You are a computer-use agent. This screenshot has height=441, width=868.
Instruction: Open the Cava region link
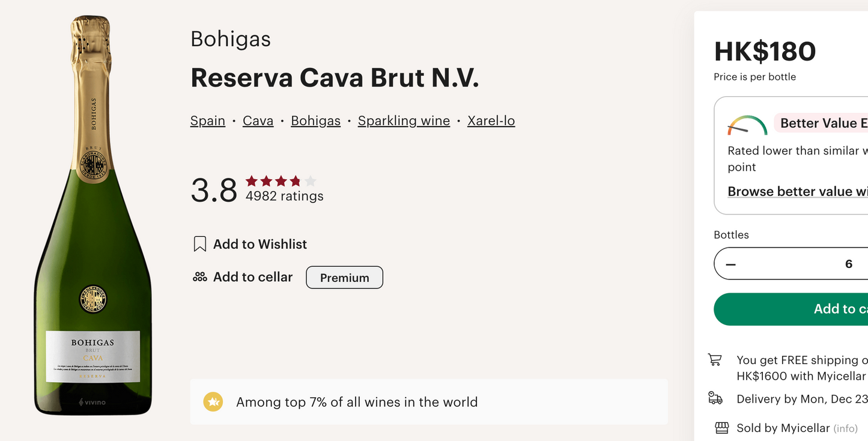click(258, 121)
